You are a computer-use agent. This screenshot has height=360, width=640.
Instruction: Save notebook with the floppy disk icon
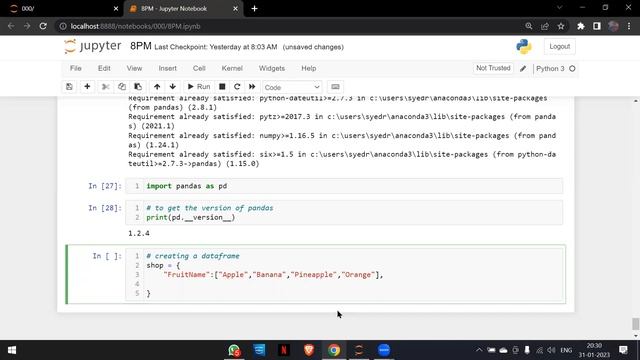tap(69, 87)
